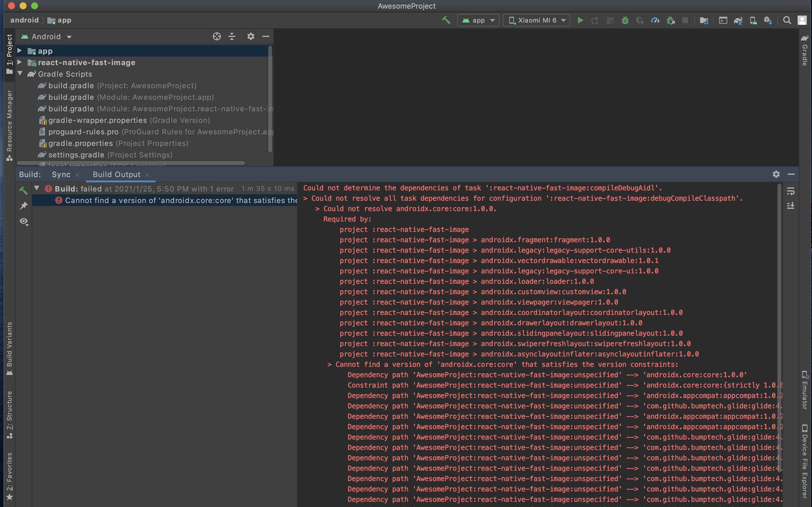Open the Profiler with the gauge icon

(x=655, y=20)
